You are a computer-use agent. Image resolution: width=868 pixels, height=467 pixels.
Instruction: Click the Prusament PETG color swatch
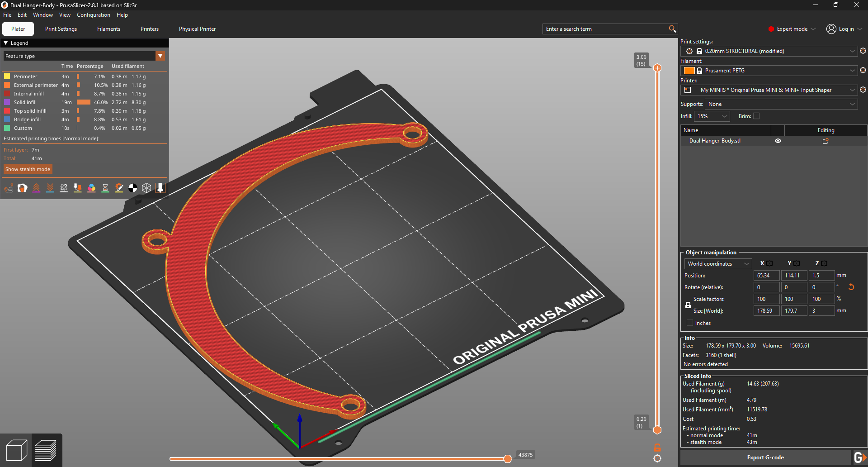689,71
